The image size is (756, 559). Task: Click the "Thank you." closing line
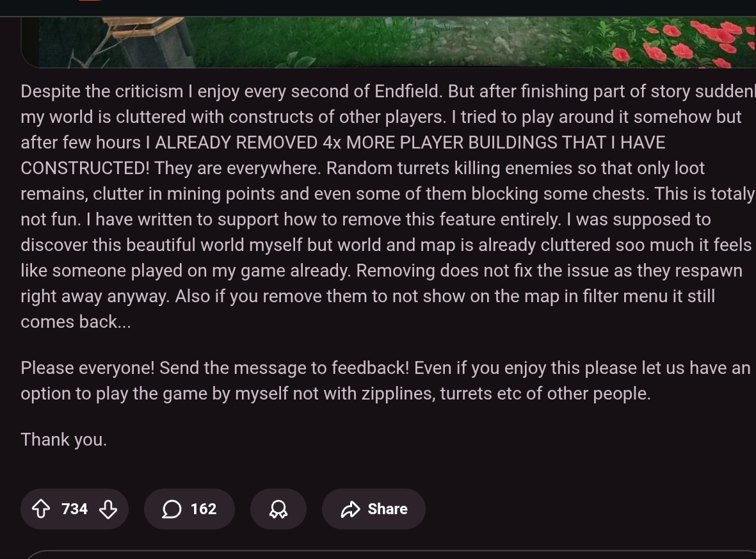[63, 439]
